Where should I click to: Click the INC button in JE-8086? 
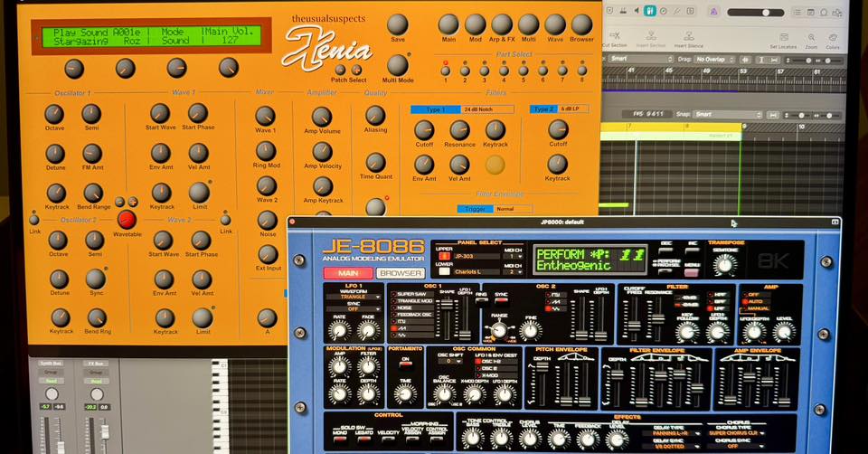[692, 250]
